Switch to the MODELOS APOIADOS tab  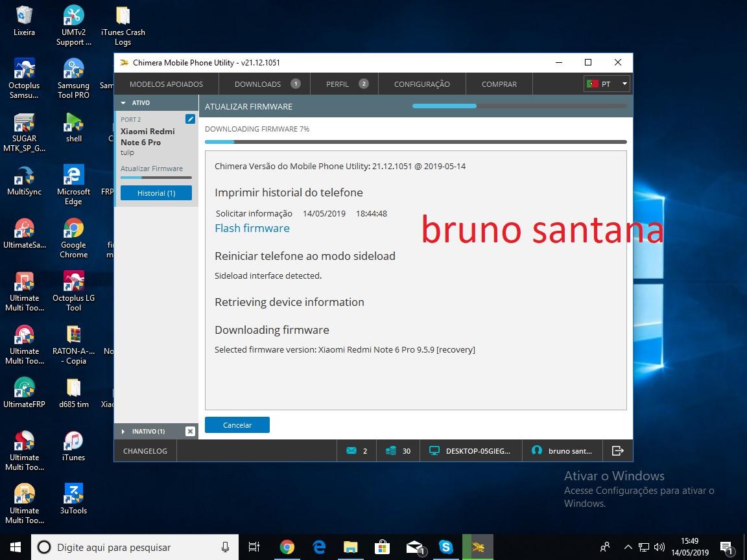(166, 84)
